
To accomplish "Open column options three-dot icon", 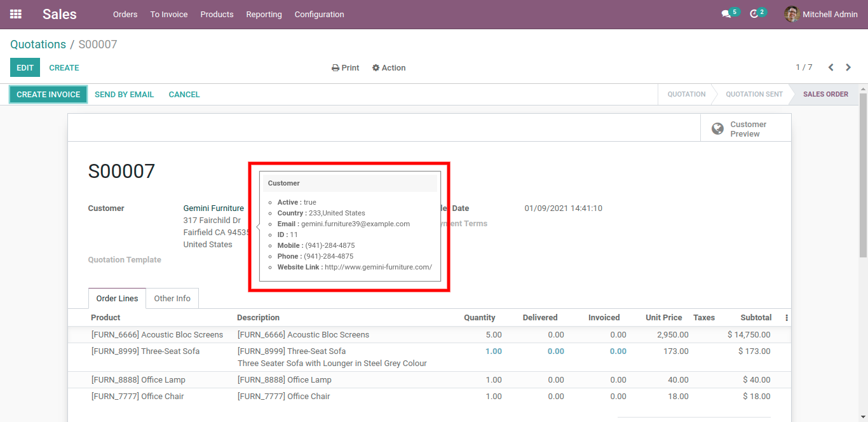I will click(787, 318).
